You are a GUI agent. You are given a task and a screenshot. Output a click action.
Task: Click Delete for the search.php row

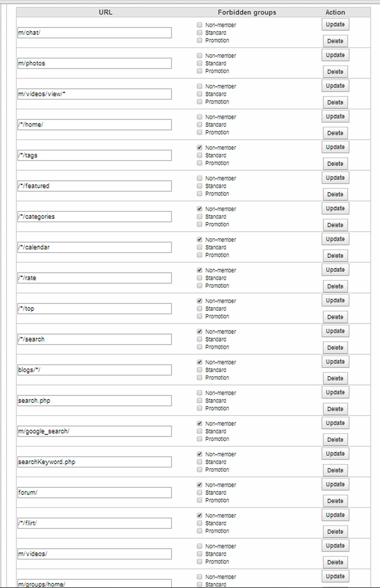[x=335, y=409]
